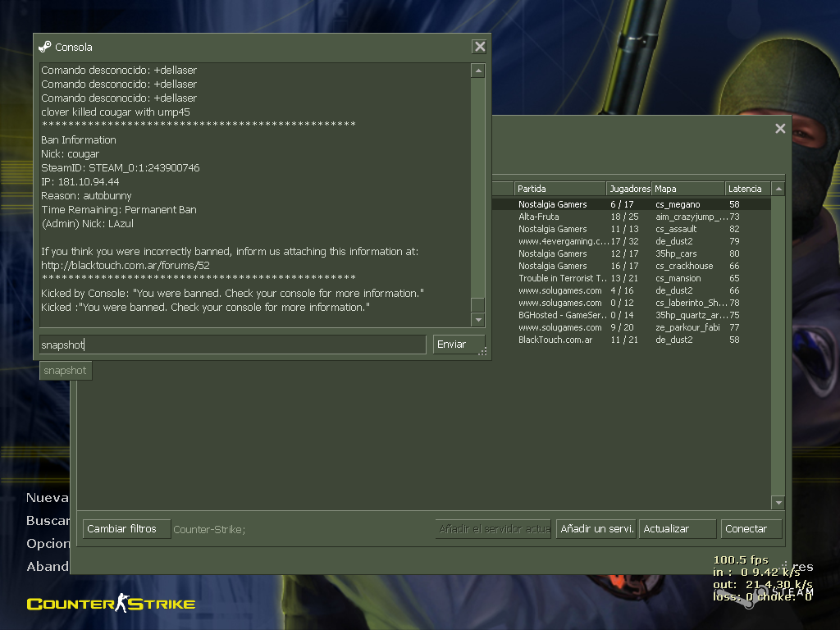
Task: Click the console scrollbar thumb
Action: point(478,305)
